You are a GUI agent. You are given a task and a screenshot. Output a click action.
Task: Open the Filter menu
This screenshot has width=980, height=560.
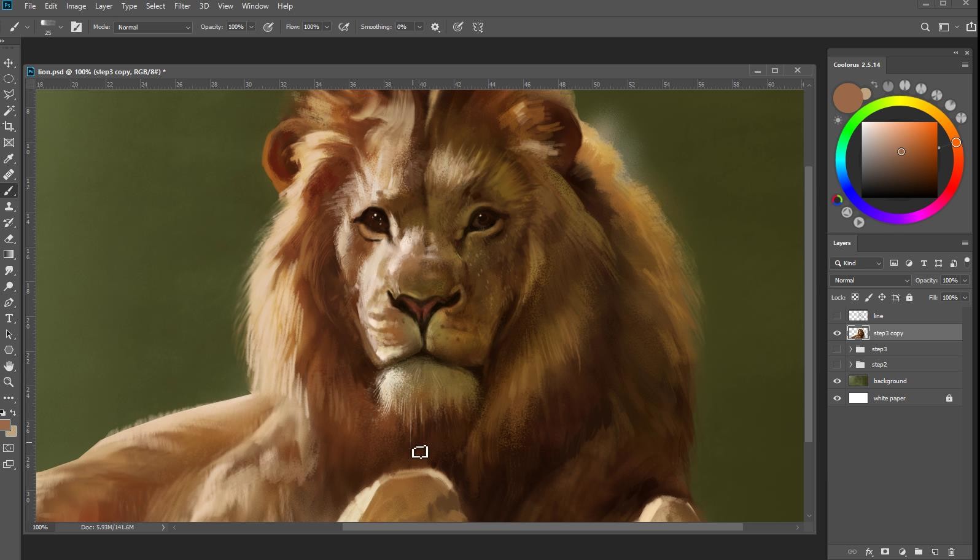tap(182, 6)
